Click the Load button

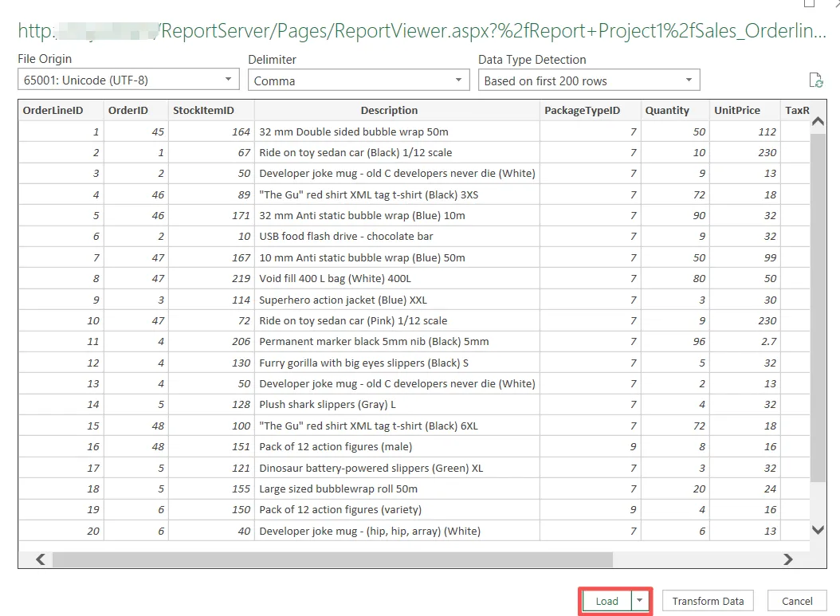(x=606, y=601)
